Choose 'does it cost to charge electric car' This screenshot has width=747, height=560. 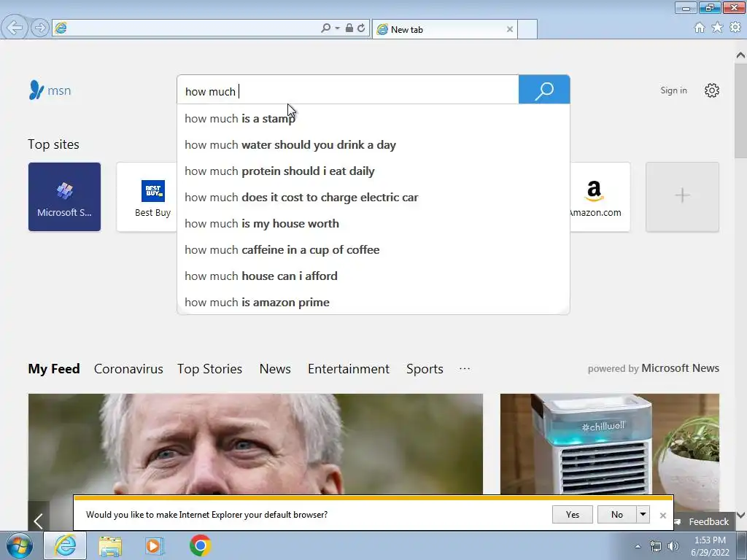(373, 197)
